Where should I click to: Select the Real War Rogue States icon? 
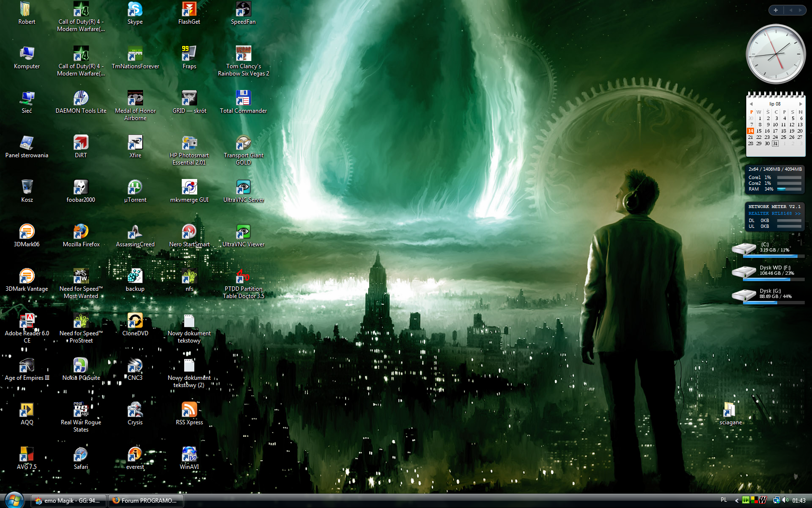(81, 418)
